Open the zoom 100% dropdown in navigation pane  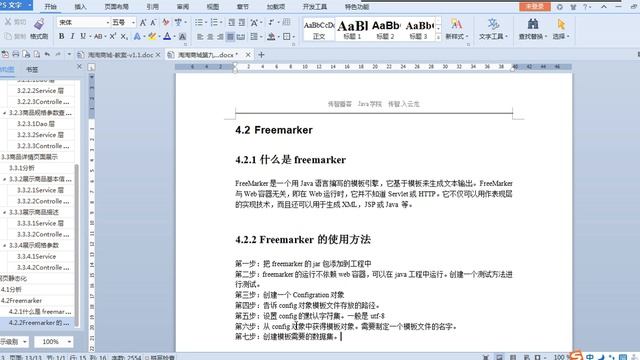[x=69, y=342]
